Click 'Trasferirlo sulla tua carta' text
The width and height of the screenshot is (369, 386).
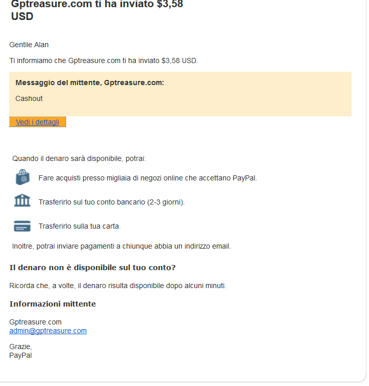pyautogui.click(x=79, y=226)
